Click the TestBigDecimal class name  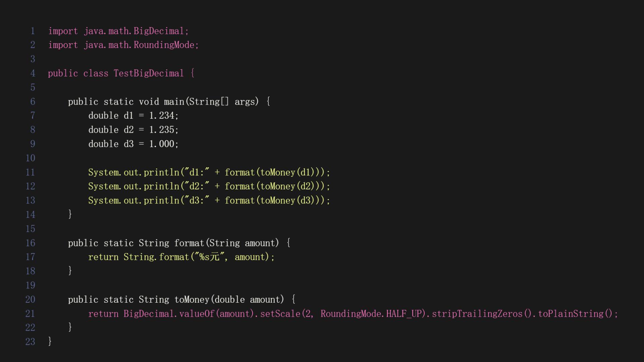point(149,73)
